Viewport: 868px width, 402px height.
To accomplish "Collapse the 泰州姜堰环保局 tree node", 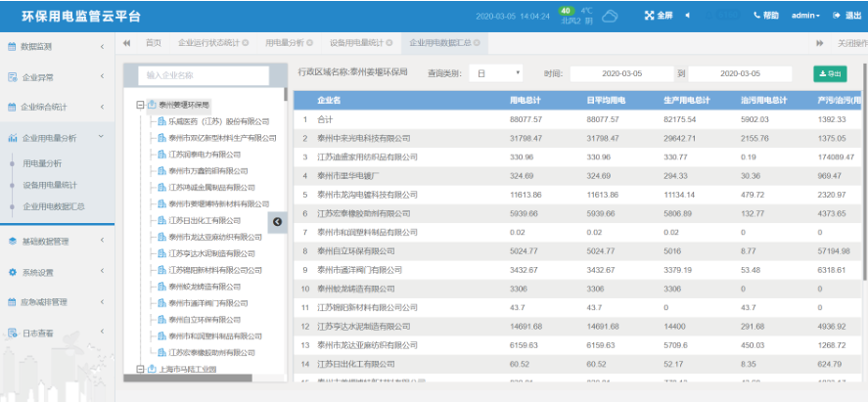I will (x=140, y=105).
